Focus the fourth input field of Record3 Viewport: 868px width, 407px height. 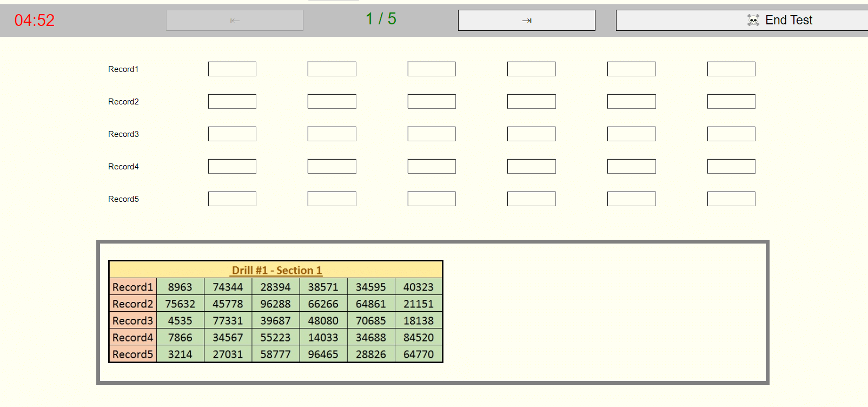click(x=532, y=134)
